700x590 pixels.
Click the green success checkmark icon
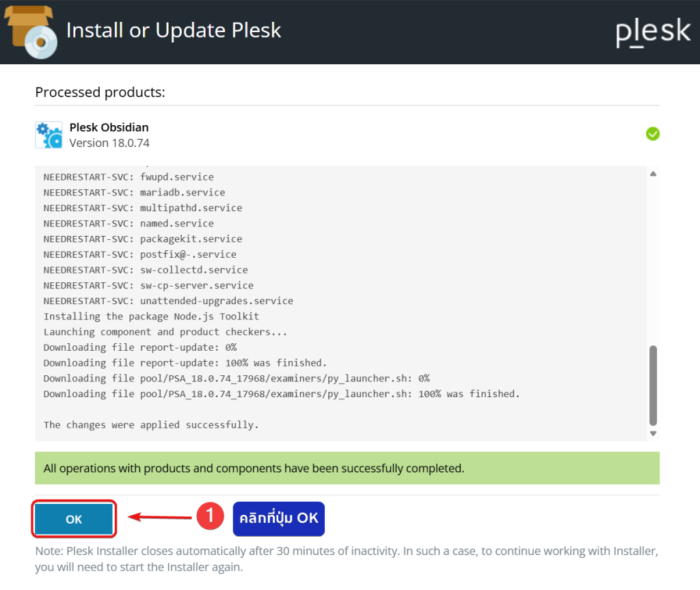(652, 134)
